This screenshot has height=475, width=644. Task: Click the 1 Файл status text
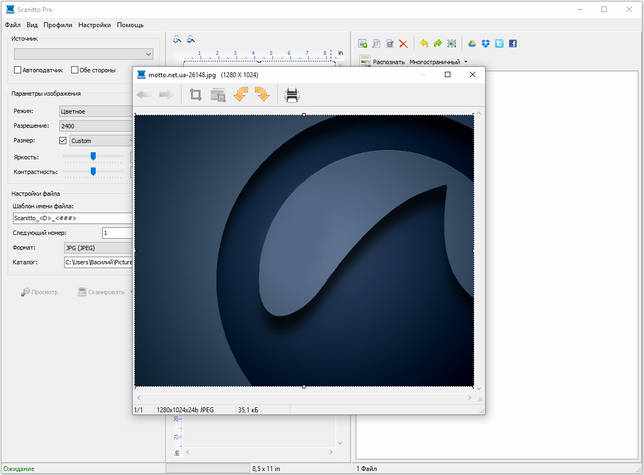pyautogui.click(x=367, y=468)
